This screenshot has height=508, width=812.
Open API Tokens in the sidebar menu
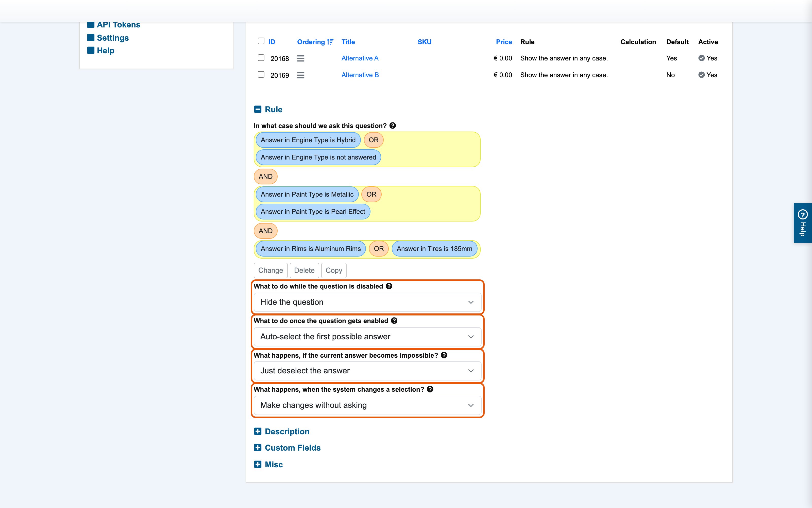[119, 25]
